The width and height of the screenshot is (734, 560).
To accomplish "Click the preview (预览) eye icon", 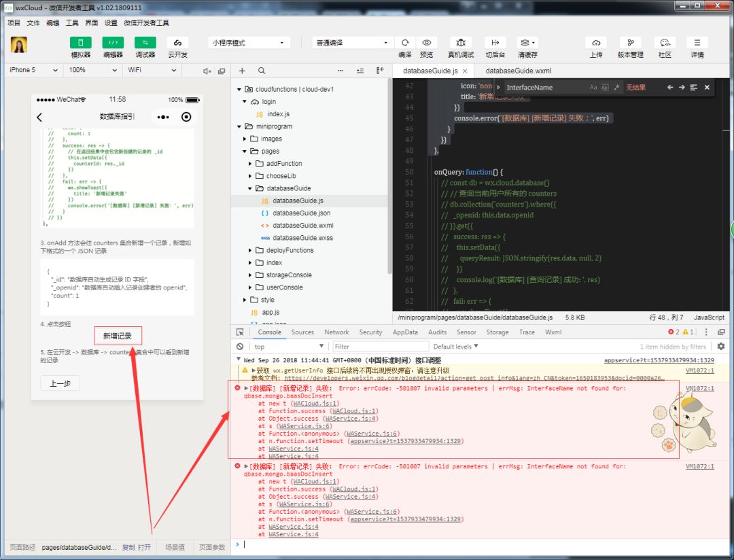I will pos(426,43).
